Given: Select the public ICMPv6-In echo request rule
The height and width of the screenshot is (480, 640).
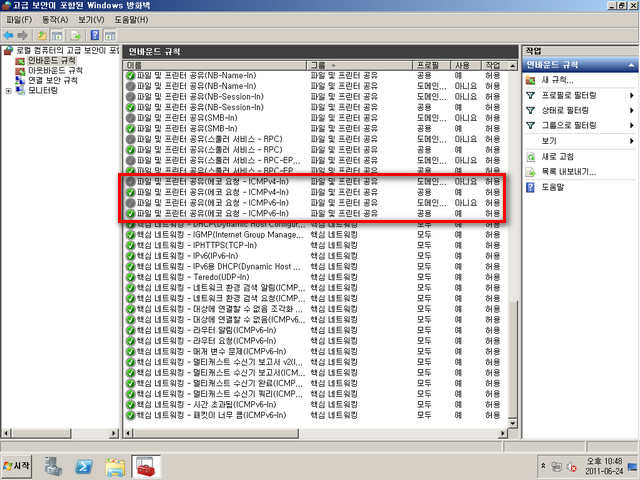Looking at the screenshot, I should pyautogui.click(x=315, y=213).
